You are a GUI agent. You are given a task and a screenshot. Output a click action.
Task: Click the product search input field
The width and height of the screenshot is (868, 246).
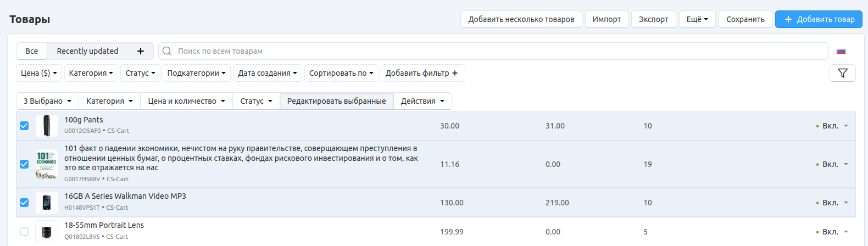(494, 51)
